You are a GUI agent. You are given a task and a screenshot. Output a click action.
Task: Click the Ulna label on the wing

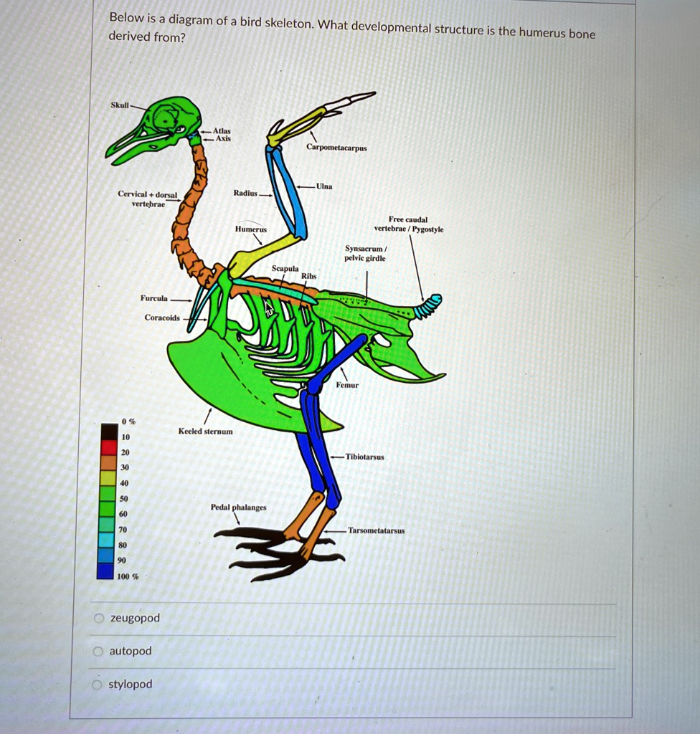323,186
